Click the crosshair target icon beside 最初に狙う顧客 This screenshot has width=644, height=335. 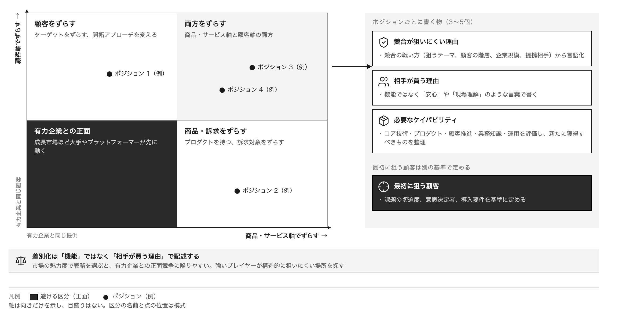tap(383, 187)
